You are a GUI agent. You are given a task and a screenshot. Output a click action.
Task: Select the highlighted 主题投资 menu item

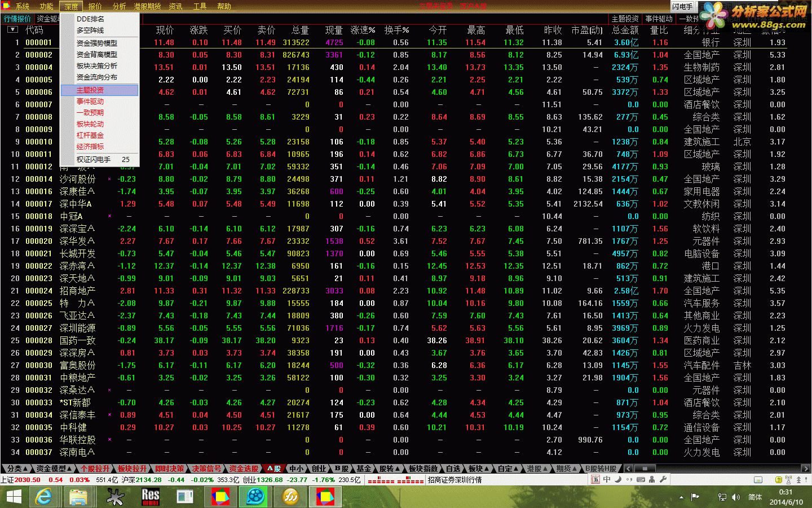click(x=99, y=90)
